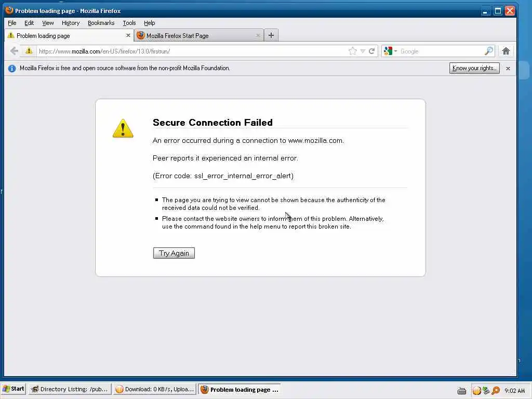This screenshot has width=532, height=399.
Task: Click the Firefox logo in title bar
Action: coord(9,10)
